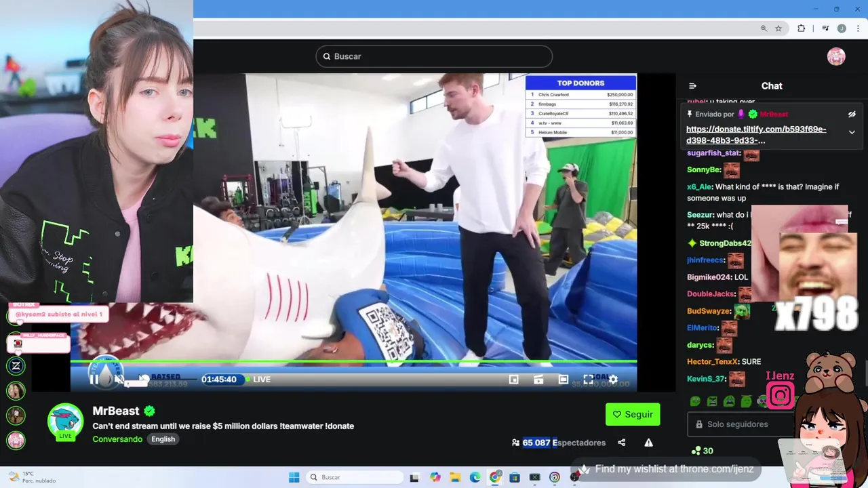Viewport: 868px width, 488px height.
Task: Open channel points balance 30
Action: click(x=702, y=451)
